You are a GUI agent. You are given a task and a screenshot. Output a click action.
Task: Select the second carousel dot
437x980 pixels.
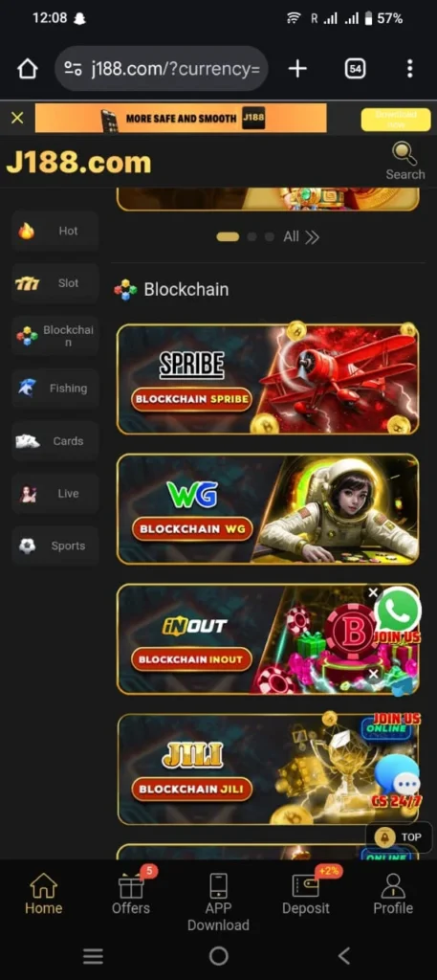point(252,237)
